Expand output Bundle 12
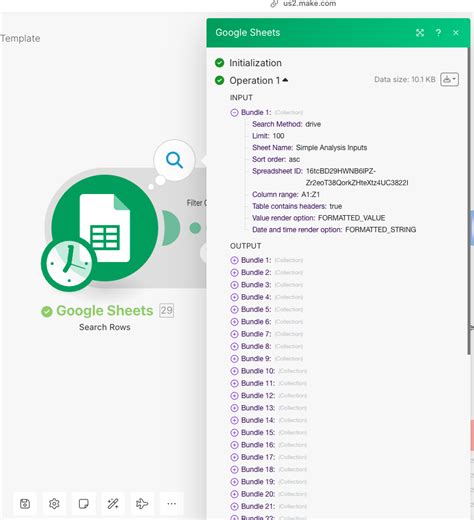The height and width of the screenshot is (520, 474). [x=234, y=396]
